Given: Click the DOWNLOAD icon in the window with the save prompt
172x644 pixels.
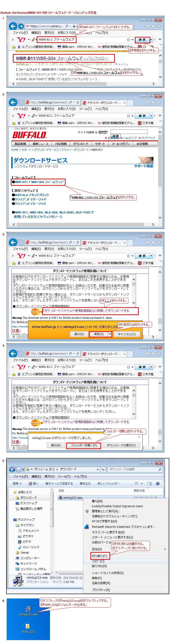Looking at the screenshot, I should [x=36, y=312].
